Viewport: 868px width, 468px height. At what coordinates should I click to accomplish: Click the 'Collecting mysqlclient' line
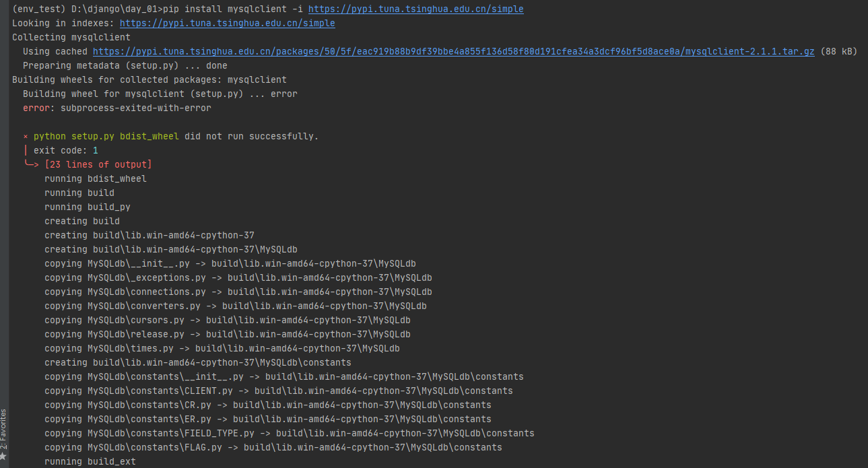[x=71, y=37]
